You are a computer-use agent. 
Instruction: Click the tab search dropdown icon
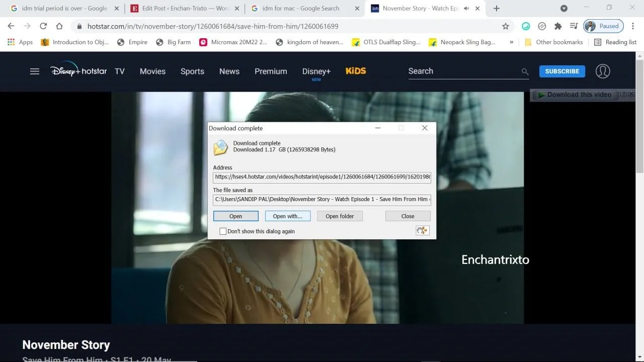(x=564, y=9)
